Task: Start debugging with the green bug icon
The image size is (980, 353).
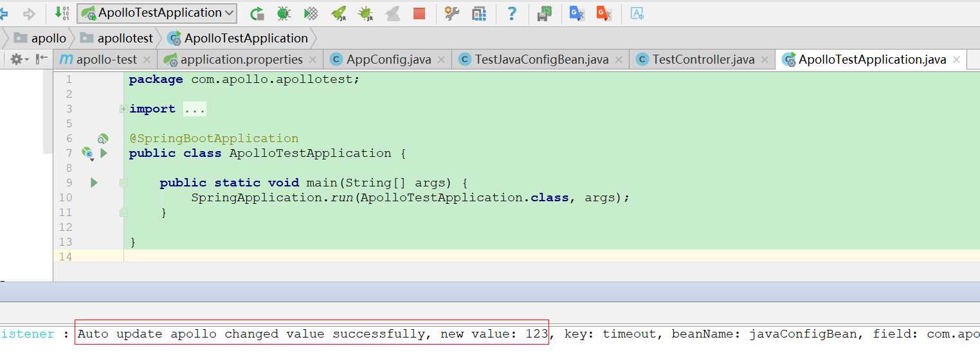Action: [x=284, y=13]
